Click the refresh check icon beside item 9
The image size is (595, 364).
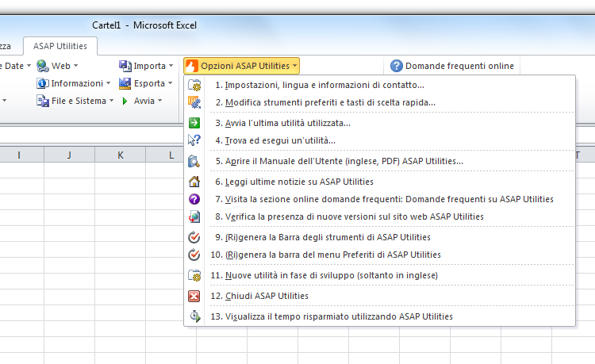click(x=194, y=237)
